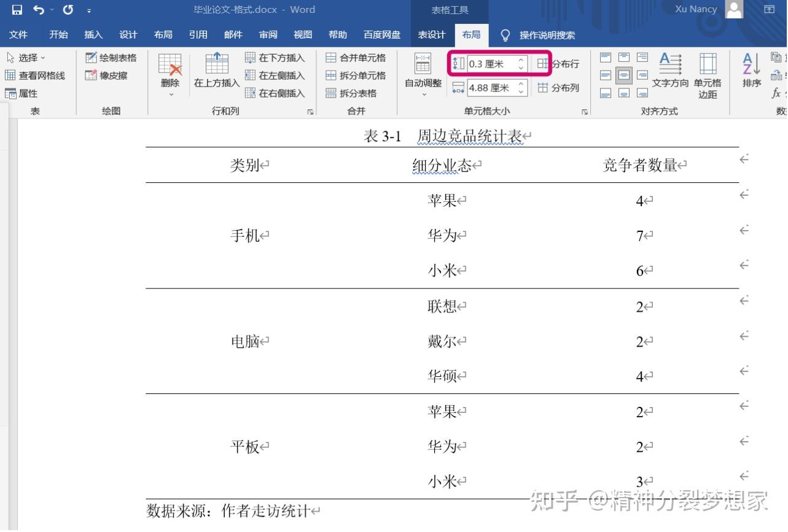Open the References (引用) tab
Viewport: 788px width, 532px height.
(198, 35)
